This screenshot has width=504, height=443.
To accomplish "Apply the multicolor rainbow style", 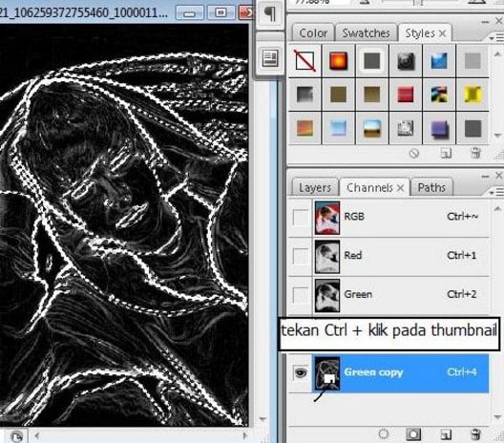I will [439, 95].
